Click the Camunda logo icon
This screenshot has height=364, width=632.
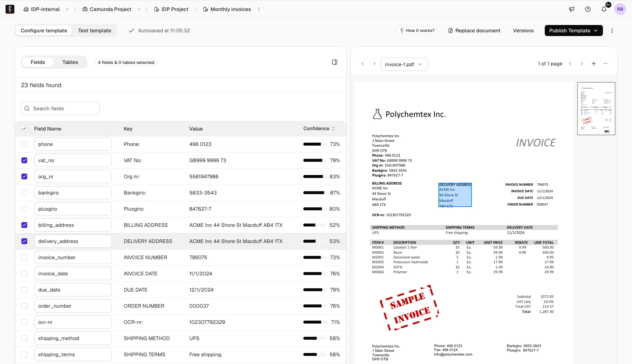(x=10, y=9)
